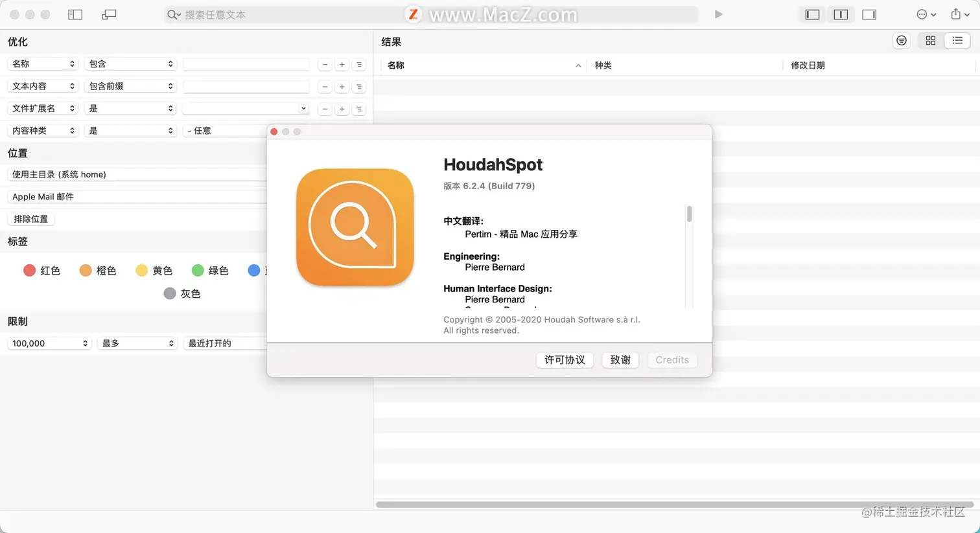Image resolution: width=980 pixels, height=533 pixels.
Task: Open the 名称 attribute dropdown
Action: pos(43,64)
